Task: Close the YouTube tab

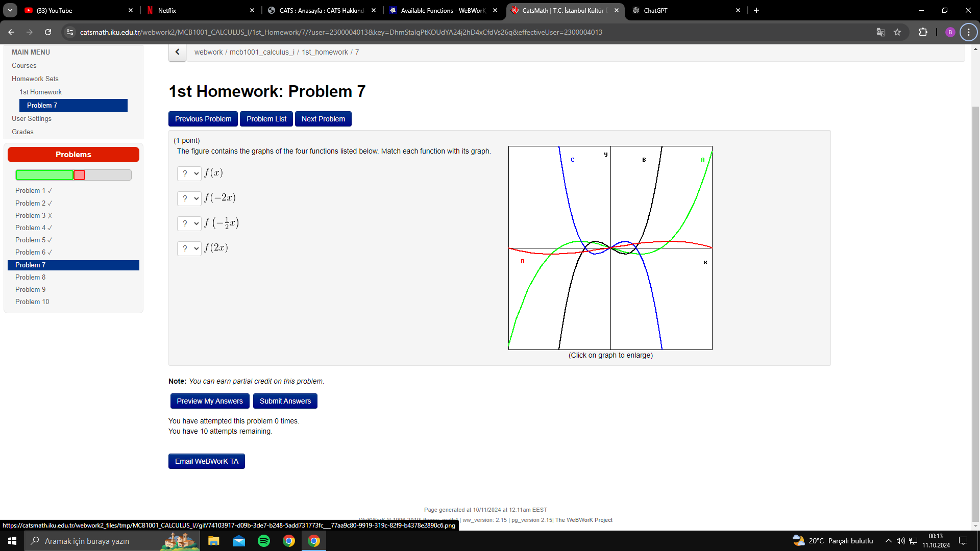Action: tap(131, 10)
